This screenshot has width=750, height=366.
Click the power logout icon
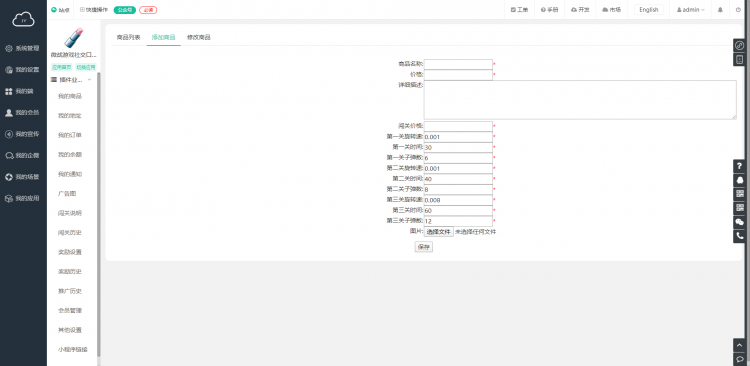coord(738,10)
